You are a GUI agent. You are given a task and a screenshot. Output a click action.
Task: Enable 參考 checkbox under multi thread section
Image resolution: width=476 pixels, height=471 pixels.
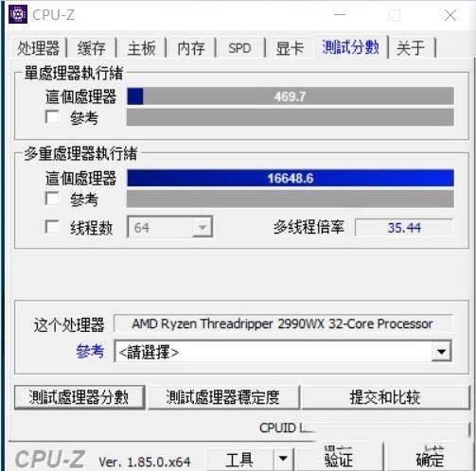[x=52, y=199]
